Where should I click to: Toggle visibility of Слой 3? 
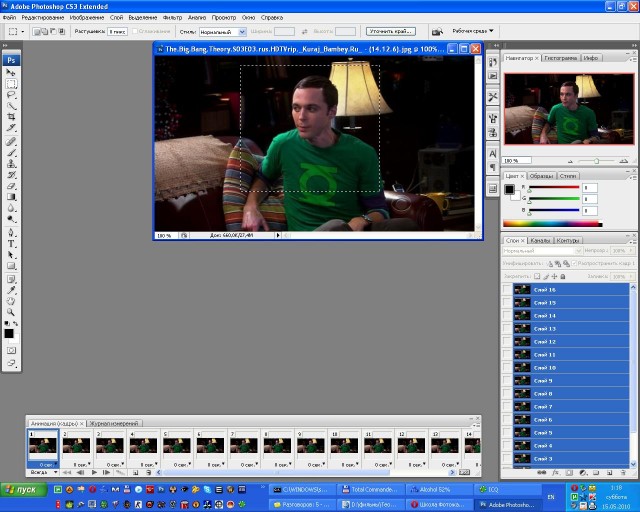point(507,459)
